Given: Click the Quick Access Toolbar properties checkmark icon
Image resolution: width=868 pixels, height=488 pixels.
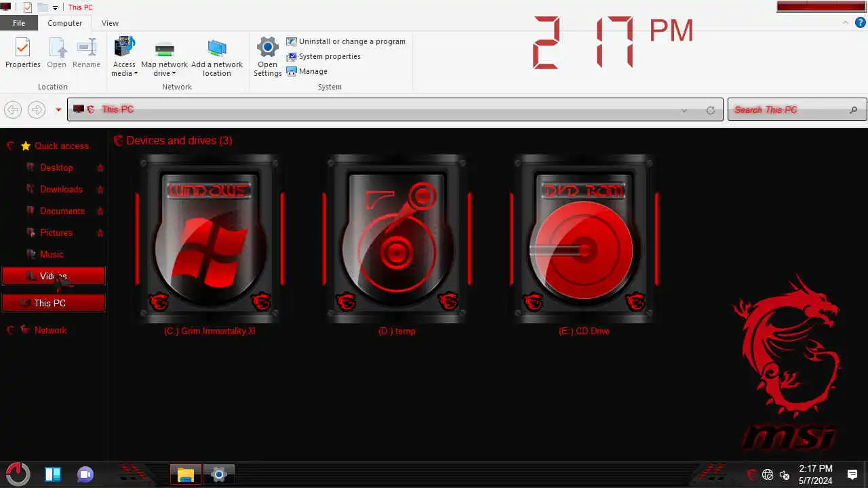Looking at the screenshot, I should 27,7.
